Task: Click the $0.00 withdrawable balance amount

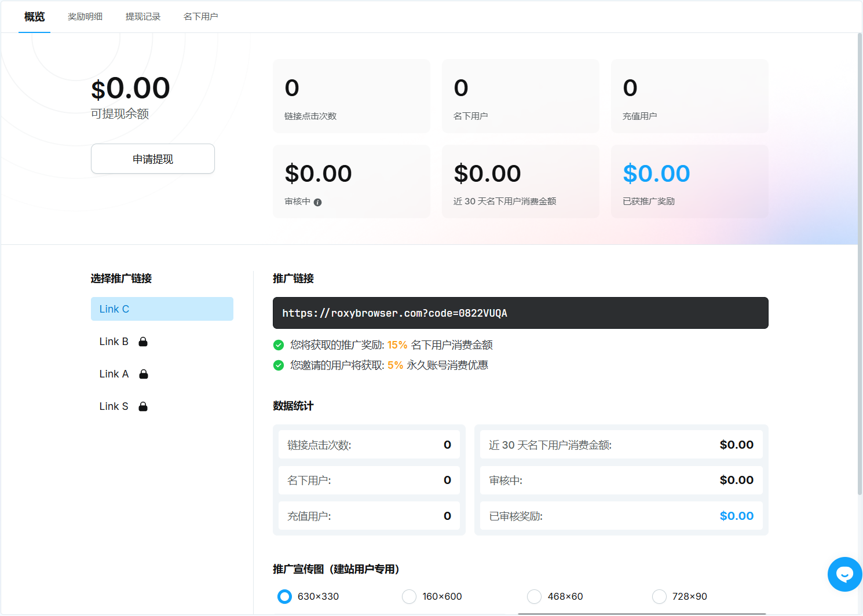Action: pyautogui.click(x=131, y=89)
